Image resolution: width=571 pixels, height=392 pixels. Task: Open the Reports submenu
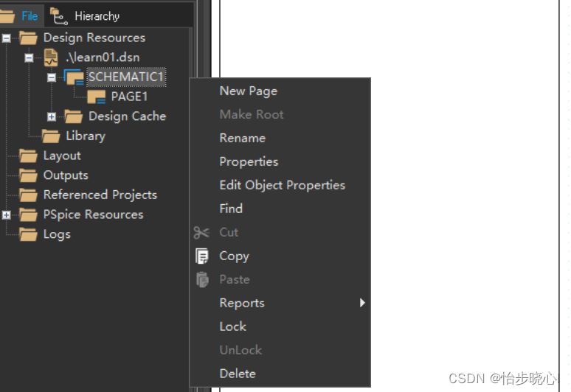(242, 304)
